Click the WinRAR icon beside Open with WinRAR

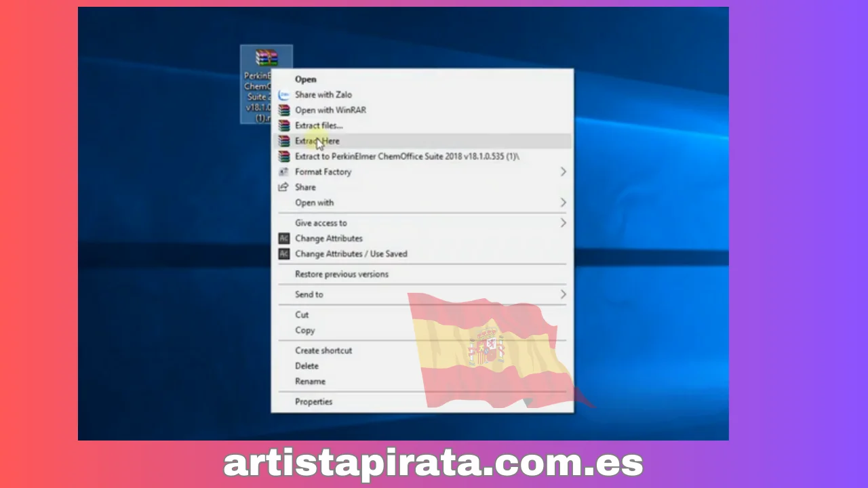284,110
